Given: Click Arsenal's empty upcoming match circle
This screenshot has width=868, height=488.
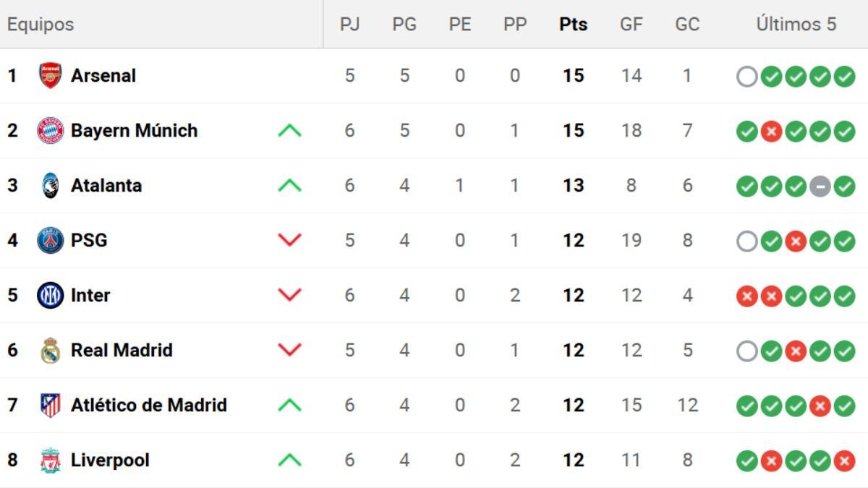Looking at the screenshot, I should (746, 76).
